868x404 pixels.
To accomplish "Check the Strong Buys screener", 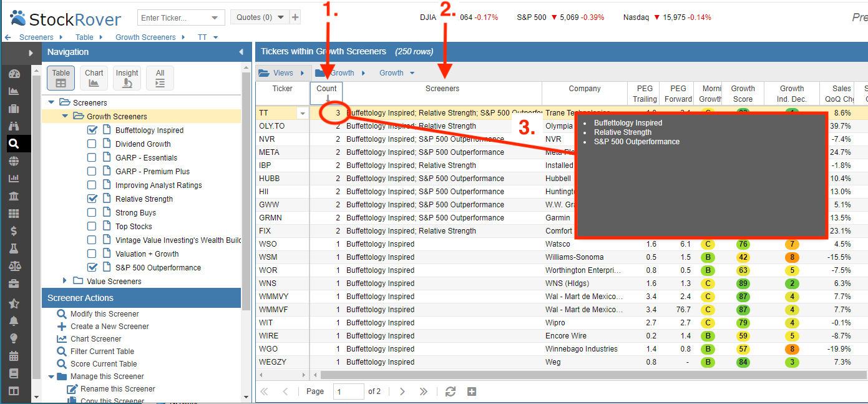I will click(92, 212).
